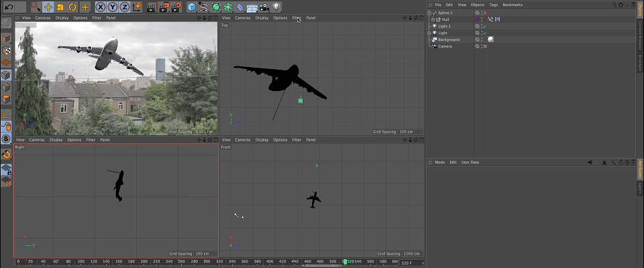This screenshot has width=644, height=268.
Task: Click the Locked Workplane icon
Action: pyautogui.click(x=6, y=169)
